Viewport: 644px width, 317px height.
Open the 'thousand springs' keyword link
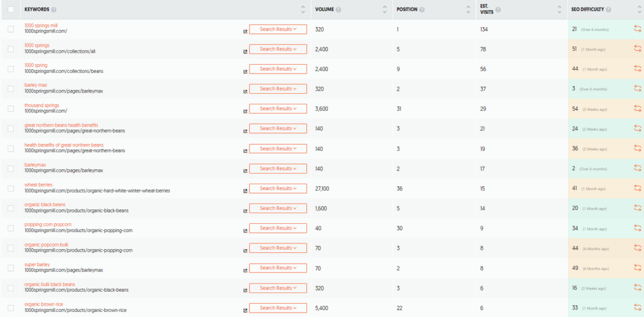[x=42, y=106]
